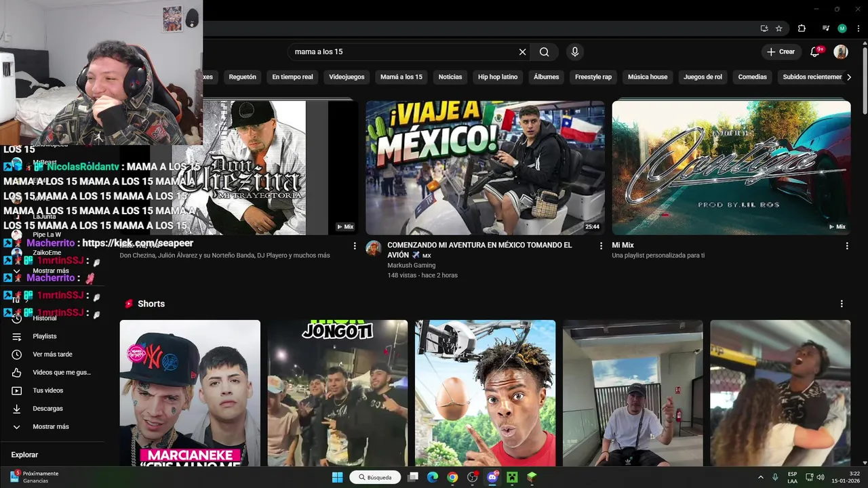
Task: Open the green M Chrome profile icon
Action: pyautogui.click(x=842, y=28)
